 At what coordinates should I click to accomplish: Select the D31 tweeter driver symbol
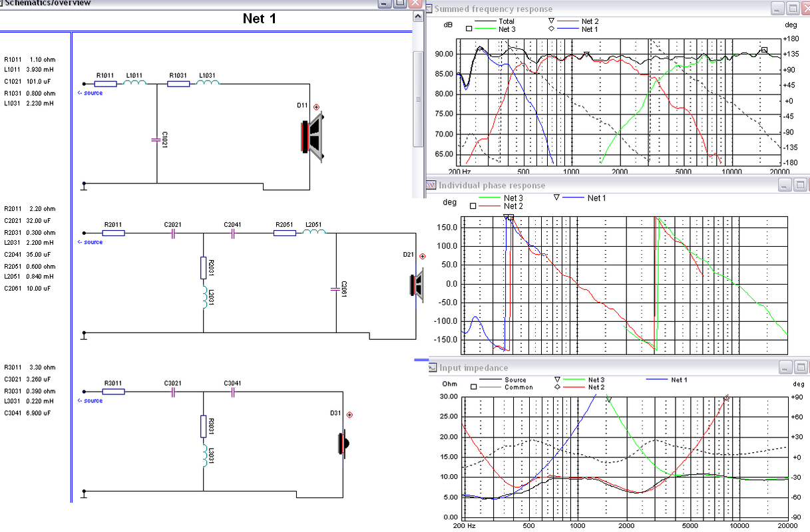pyautogui.click(x=342, y=443)
